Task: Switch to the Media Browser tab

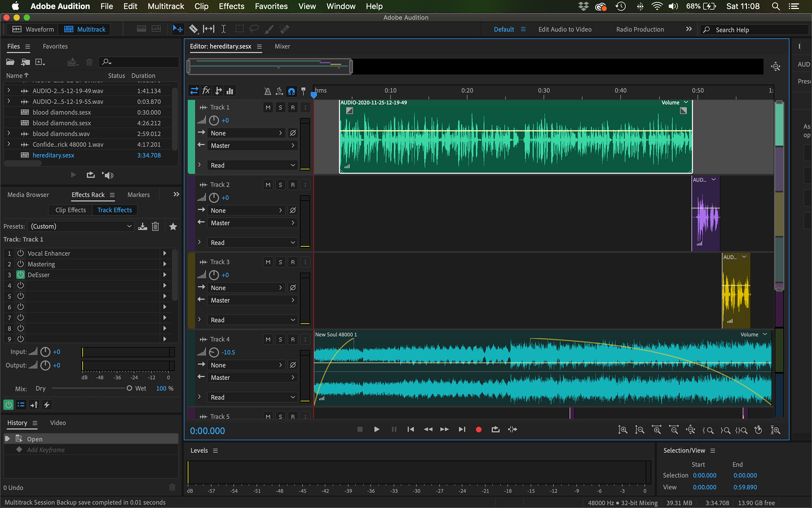Action: (28, 195)
